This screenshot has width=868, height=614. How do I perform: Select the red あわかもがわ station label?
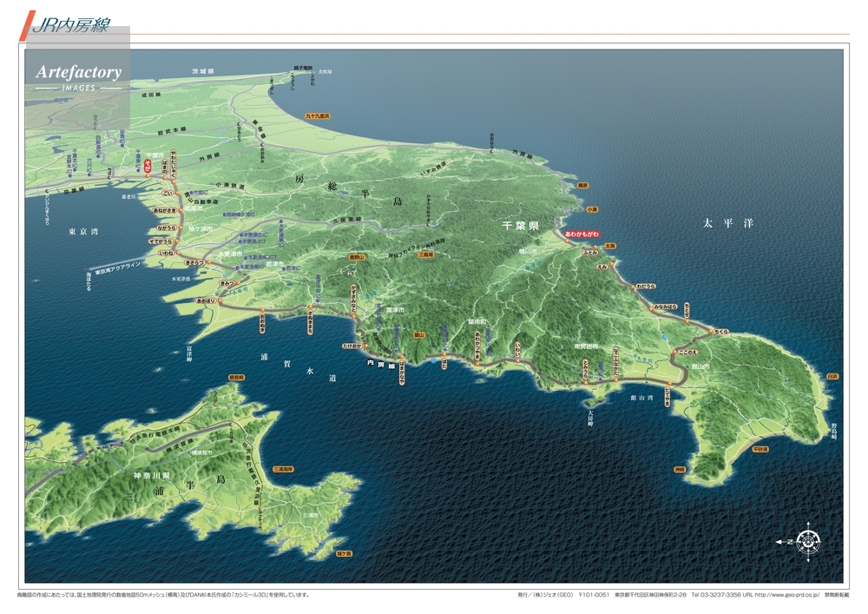click(582, 235)
